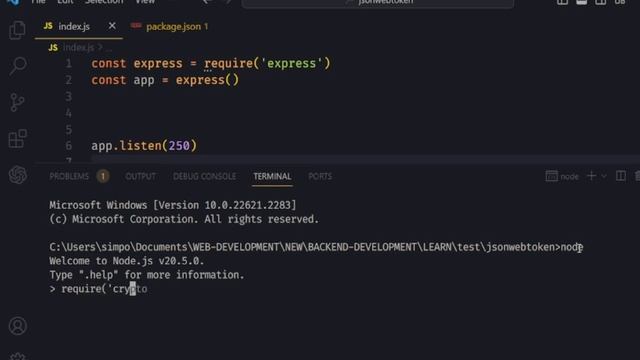The width and height of the screenshot is (640, 360).
Task: Click the word app on line 2
Action: [144, 80]
